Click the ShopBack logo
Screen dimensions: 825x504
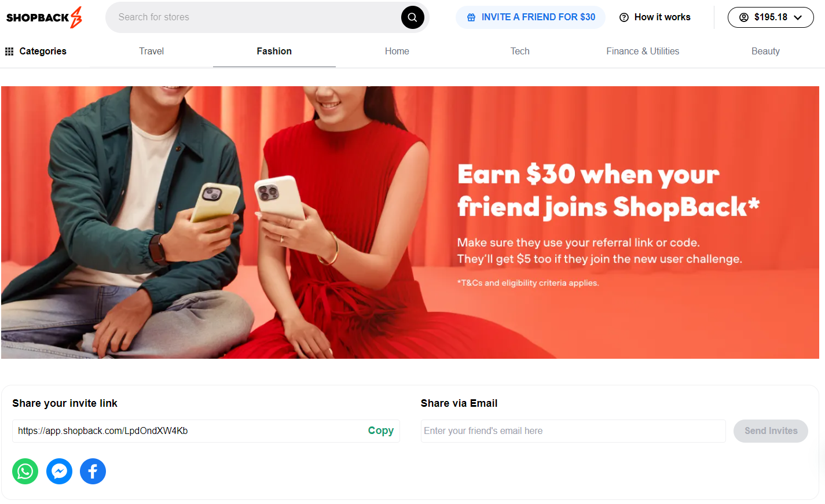tap(44, 17)
